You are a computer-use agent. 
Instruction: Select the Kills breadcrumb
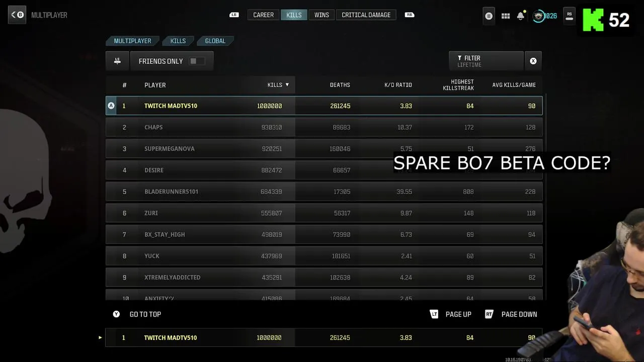(178, 41)
